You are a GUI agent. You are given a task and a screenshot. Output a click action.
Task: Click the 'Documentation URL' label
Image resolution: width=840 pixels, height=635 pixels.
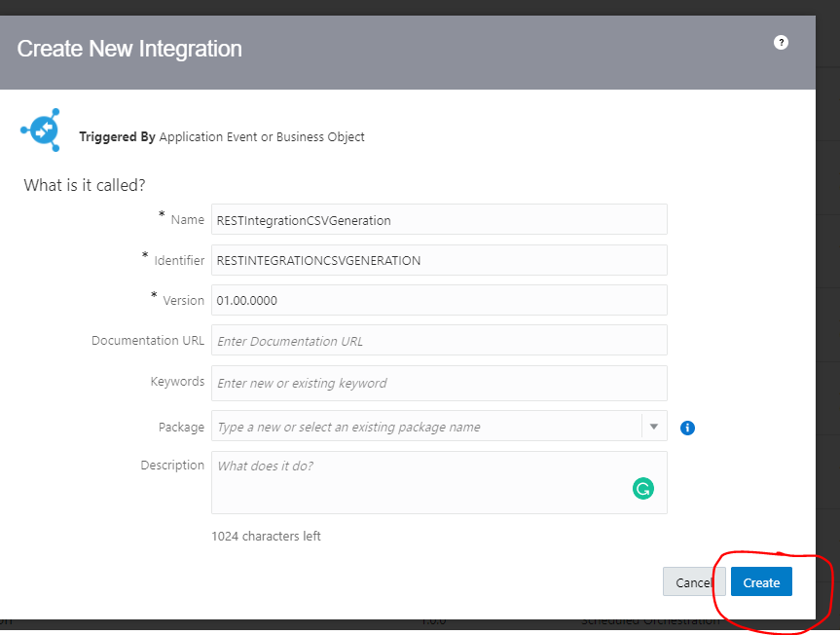pos(148,340)
